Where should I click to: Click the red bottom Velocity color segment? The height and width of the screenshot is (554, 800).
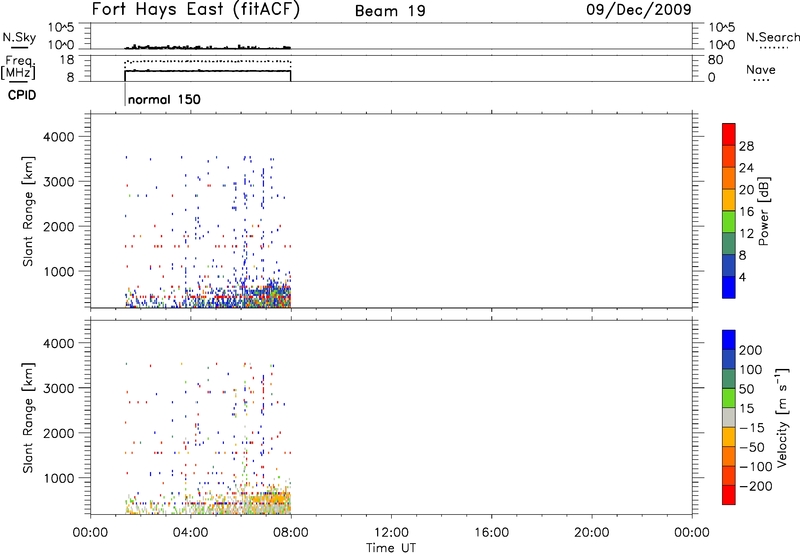[729, 495]
